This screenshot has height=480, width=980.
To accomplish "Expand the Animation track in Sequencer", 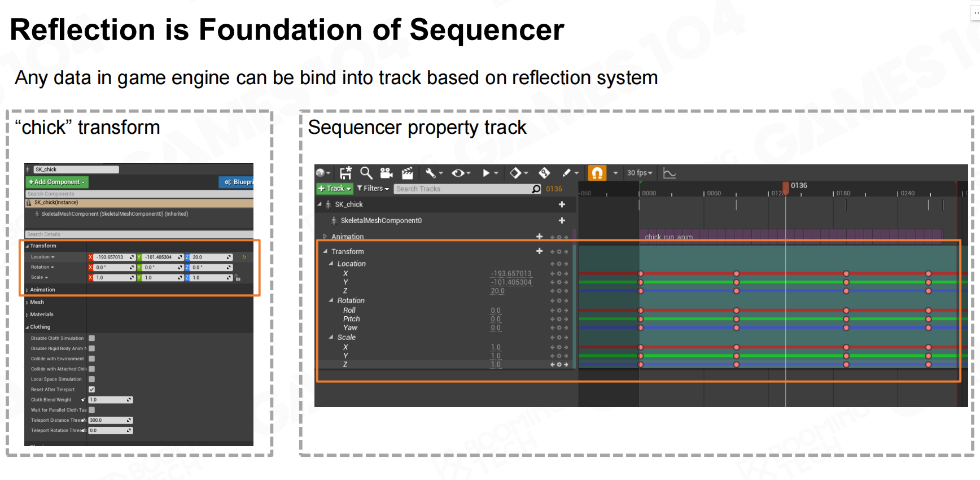I will point(325,237).
